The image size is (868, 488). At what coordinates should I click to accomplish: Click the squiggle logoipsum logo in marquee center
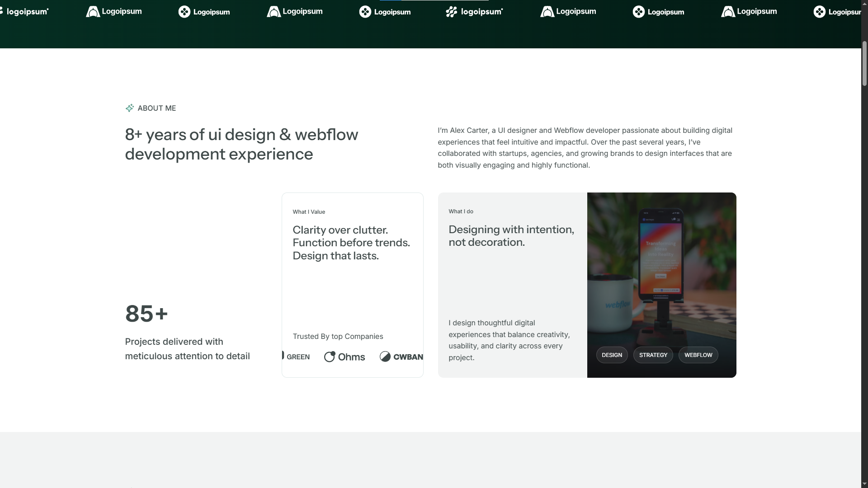pos(474,12)
